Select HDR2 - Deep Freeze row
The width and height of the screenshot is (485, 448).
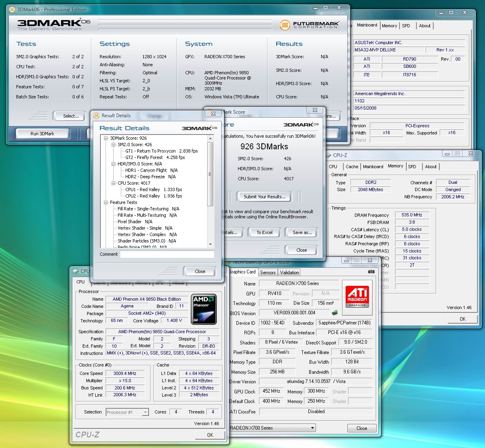pyautogui.click(x=150, y=177)
